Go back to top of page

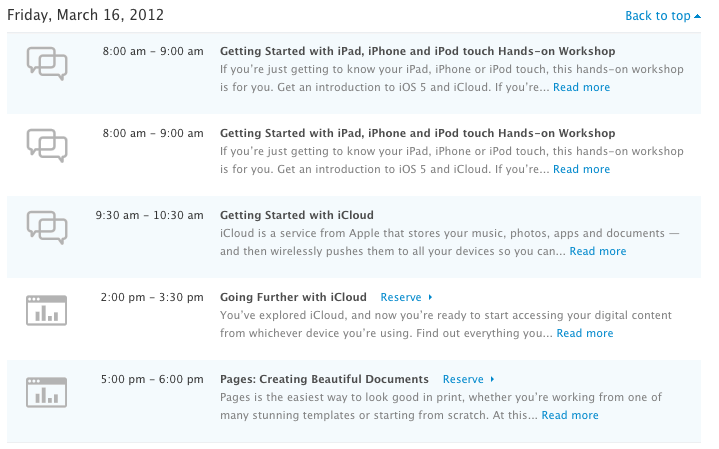[x=658, y=15]
